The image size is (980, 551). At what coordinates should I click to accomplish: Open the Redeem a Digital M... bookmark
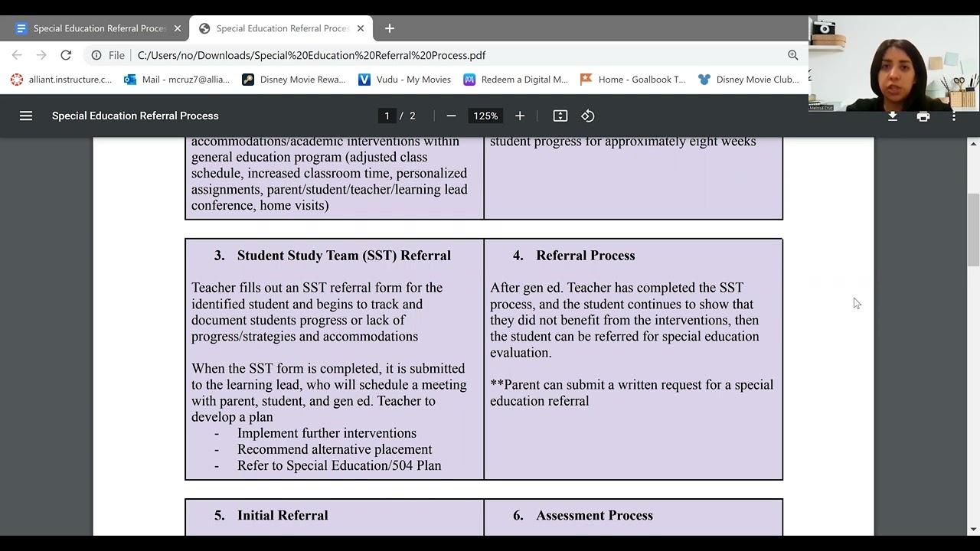pos(516,80)
